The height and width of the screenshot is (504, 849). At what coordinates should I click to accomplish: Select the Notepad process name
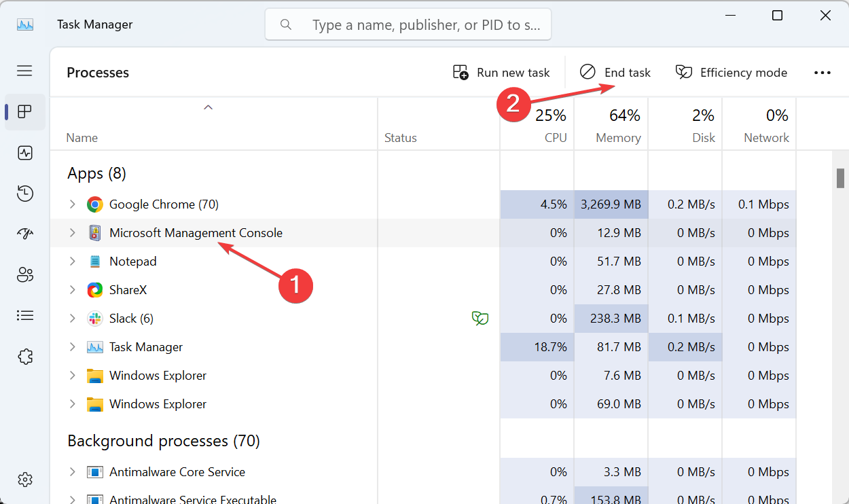pyautogui.click(x=133, y=262)
